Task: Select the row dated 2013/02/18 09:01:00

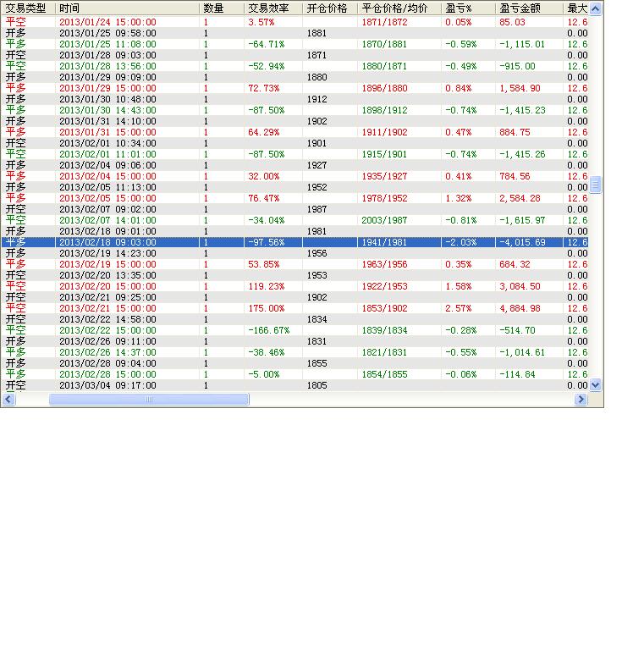Action: pos(294,231)
